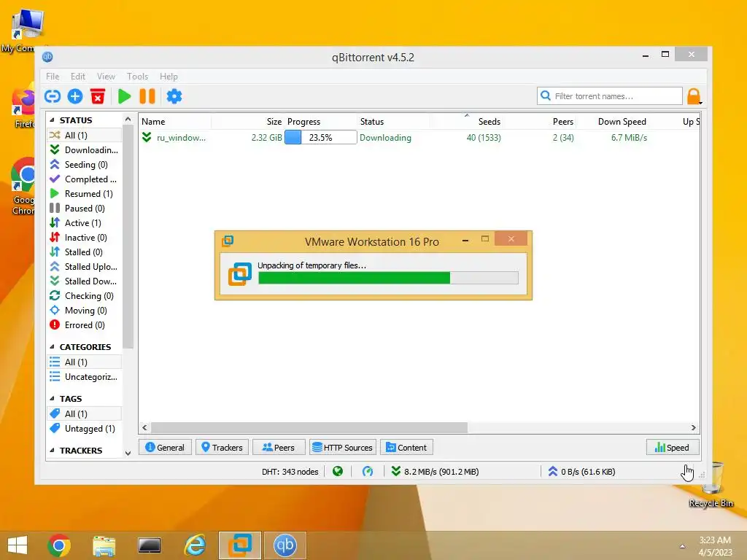Sort by the Peers column header

pyautogui.click(x=539, y=122)
